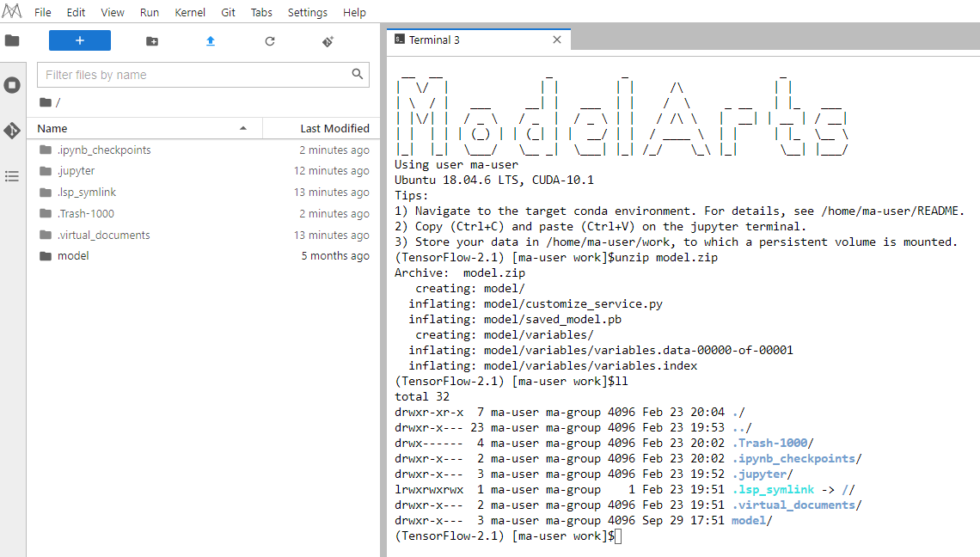Image resolution: width=980 pixels, height=557 pixels.
Task: Open the Run menu
Action: click(x=150, y=13)
